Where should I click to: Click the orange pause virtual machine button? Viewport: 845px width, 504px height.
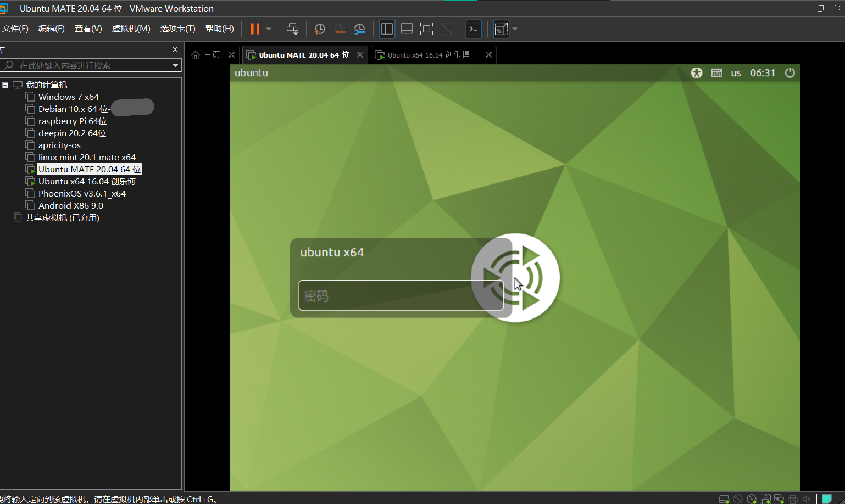click(x=255, y=29)
